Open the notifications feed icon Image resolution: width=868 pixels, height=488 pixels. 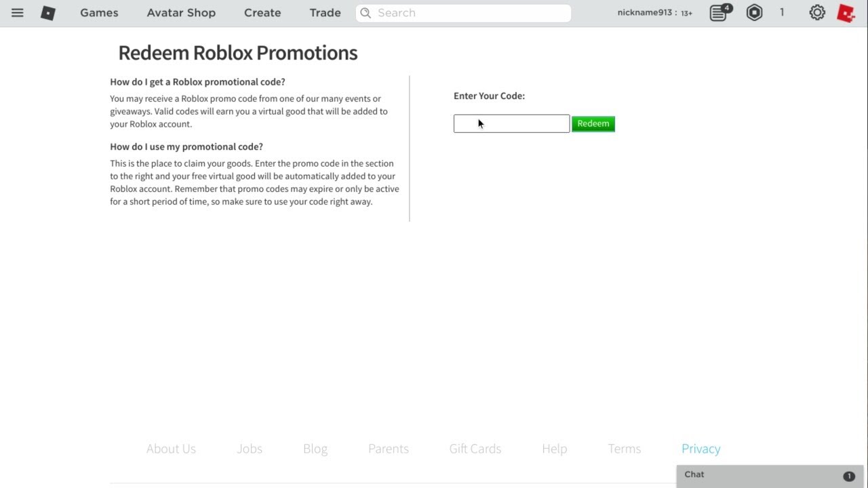(x=718, y=13)
